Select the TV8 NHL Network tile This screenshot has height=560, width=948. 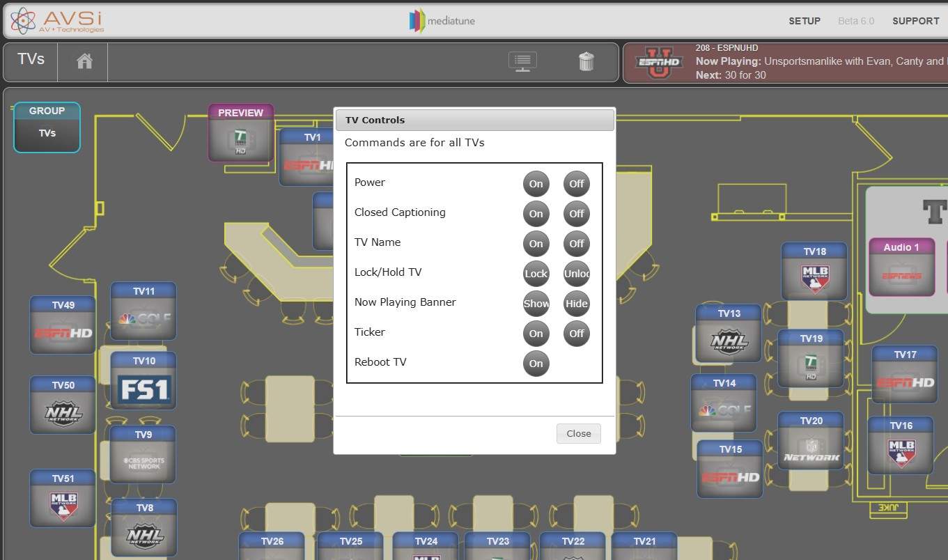click(144, 528)
